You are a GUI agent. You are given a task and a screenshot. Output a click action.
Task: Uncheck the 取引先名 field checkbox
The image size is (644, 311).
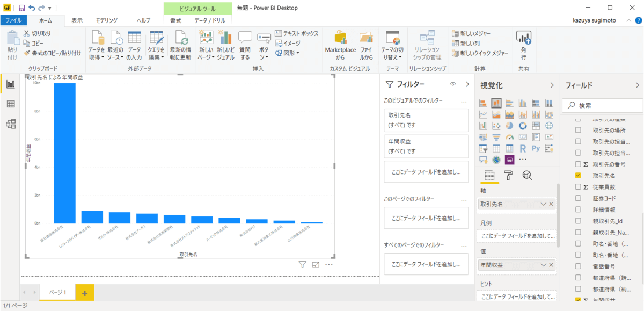coord(578,175)
